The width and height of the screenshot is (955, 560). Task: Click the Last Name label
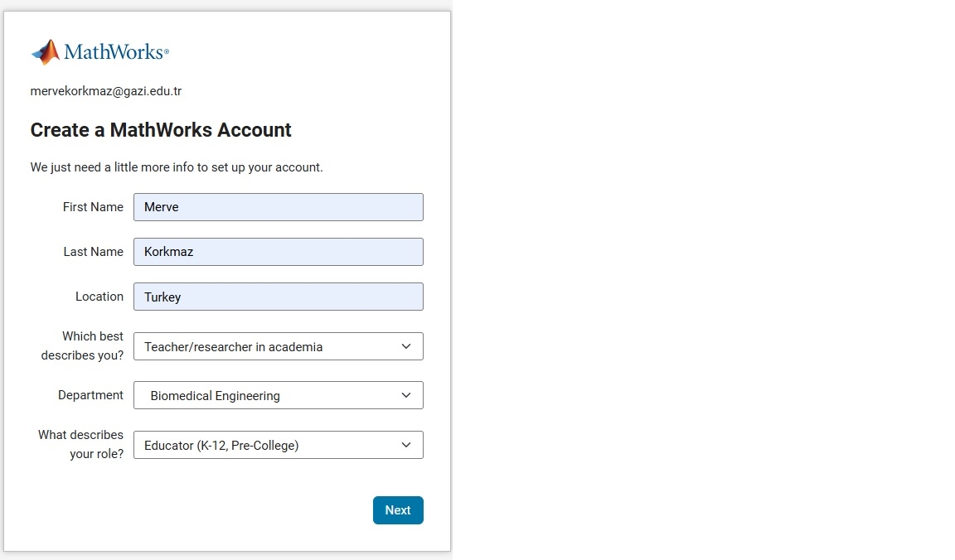(x=93, y=252)
